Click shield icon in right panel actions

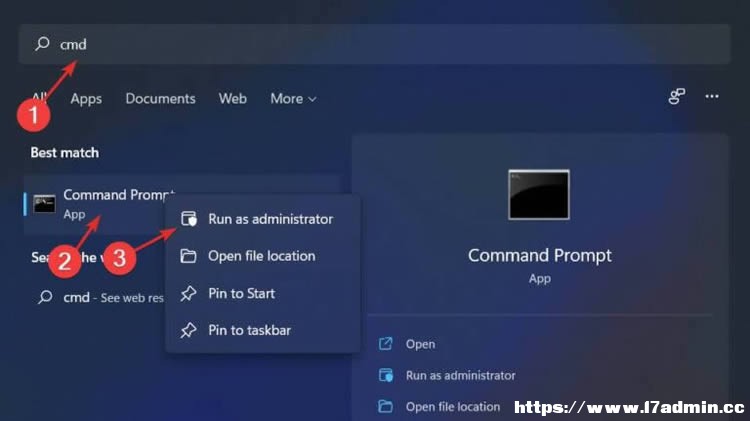[386, 375]
